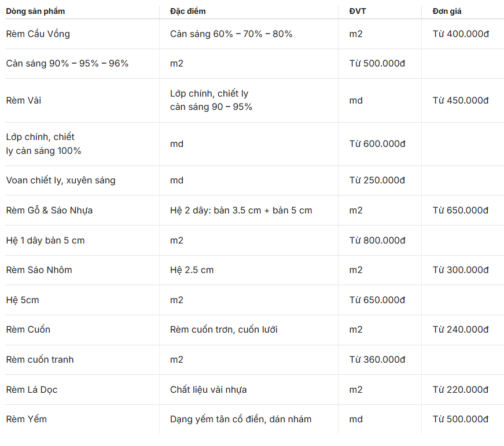Click the "Đặc điểm" column header
504x446 pixels.
coord(187,11)
